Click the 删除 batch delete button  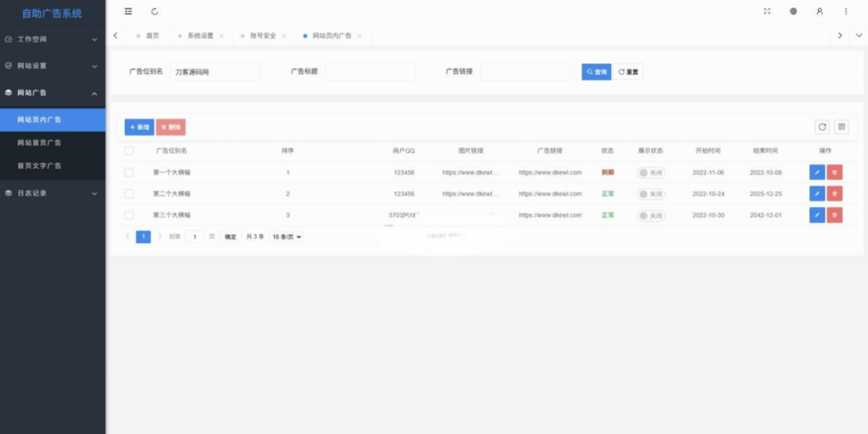[170, 127]
